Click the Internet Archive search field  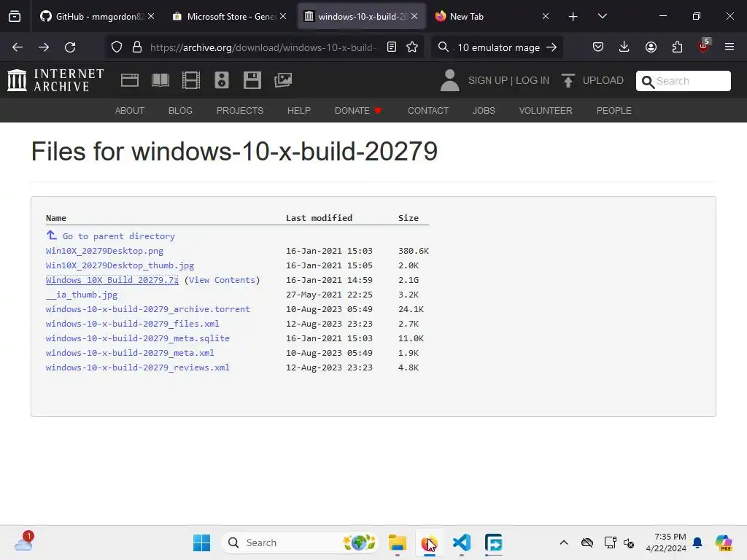[x=683, y=81]
